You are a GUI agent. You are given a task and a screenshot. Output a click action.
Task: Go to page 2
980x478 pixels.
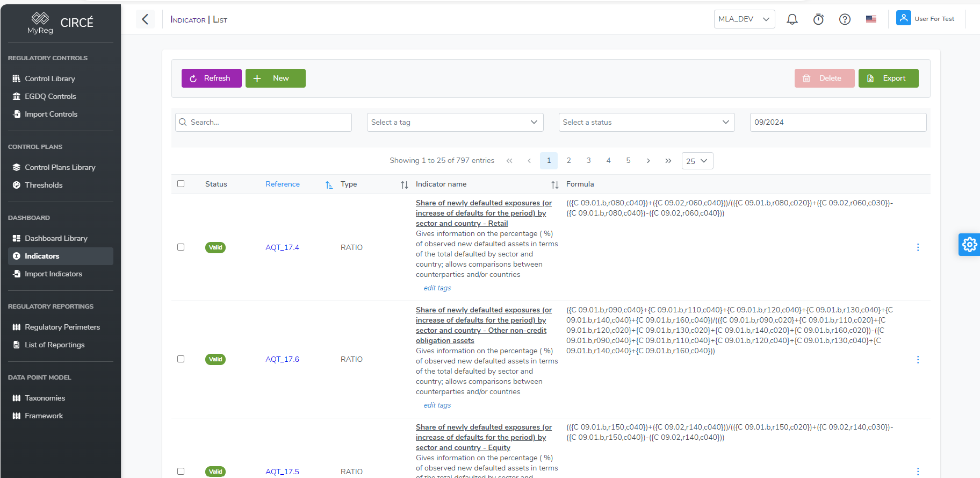[x=568, y=161]
